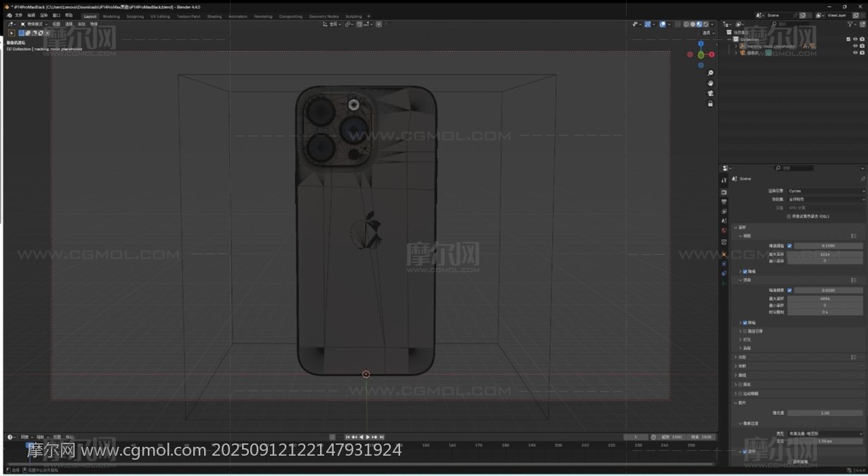The height and width of the screenshot is (476, 868).
Task: Switch to Sculpting workspace tab
Action: click(x=135, y=16)
